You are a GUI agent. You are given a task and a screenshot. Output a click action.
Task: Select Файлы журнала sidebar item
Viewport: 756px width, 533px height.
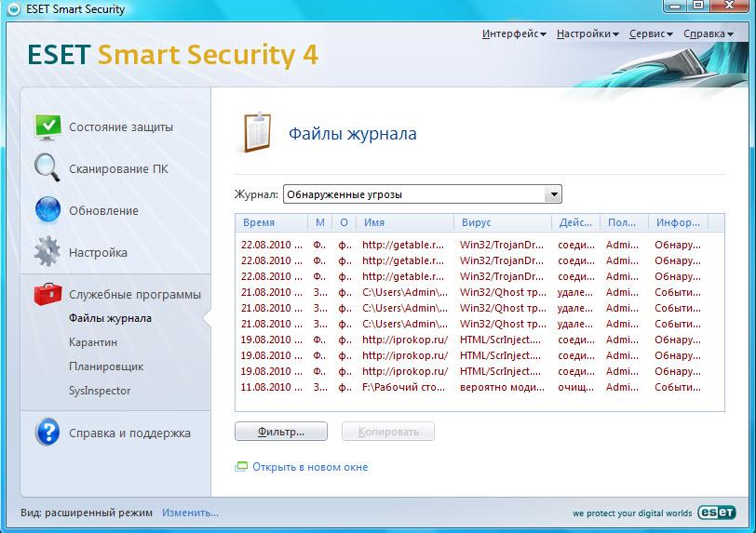[111, 318]
